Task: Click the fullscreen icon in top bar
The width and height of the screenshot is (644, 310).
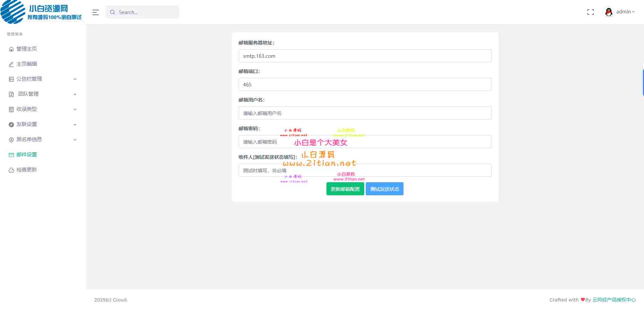Action: tap(590, 12)
